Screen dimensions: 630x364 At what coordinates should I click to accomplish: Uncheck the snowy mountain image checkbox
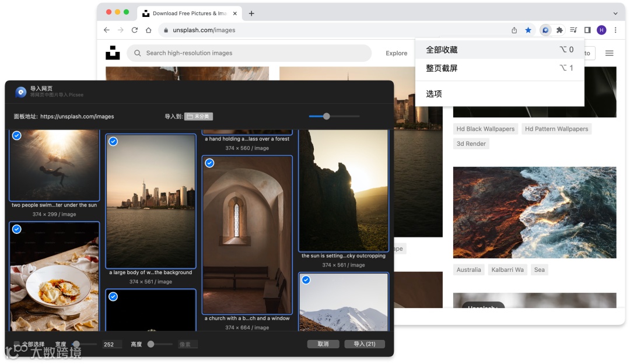[x=306, y=279]
